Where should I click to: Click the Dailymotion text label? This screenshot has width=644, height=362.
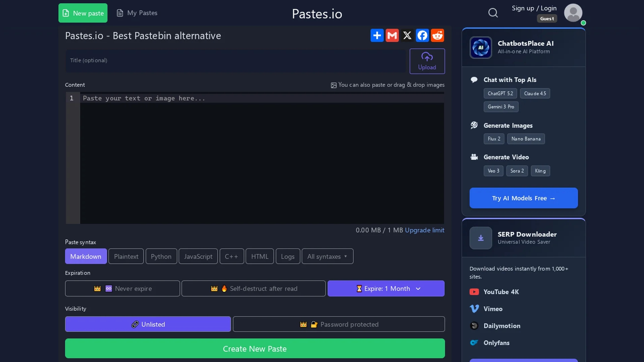[x=502, y=325]
